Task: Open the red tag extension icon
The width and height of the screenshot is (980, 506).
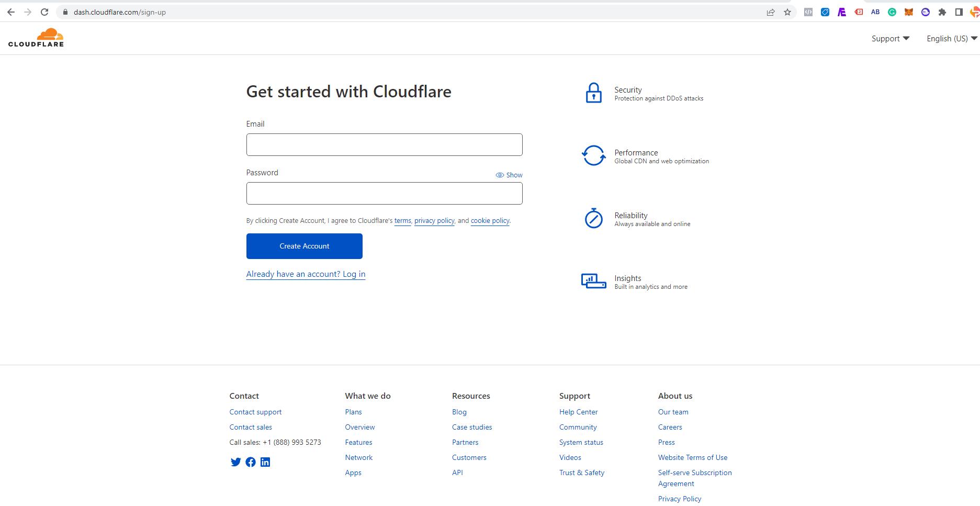Action: (x=859, y=12)
